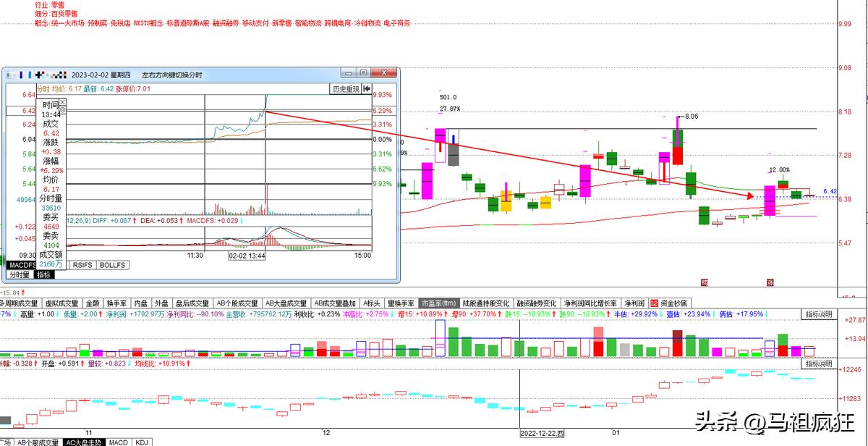The image size is (868, 446).
Task: Click the 12.00% candle annotation
Action: [778, 169]
